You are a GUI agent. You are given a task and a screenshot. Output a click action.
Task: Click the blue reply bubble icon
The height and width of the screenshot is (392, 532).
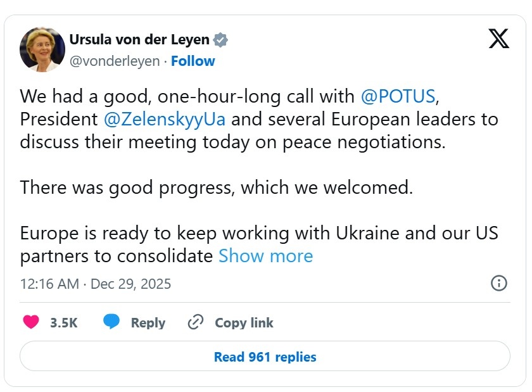click(111, 322)
